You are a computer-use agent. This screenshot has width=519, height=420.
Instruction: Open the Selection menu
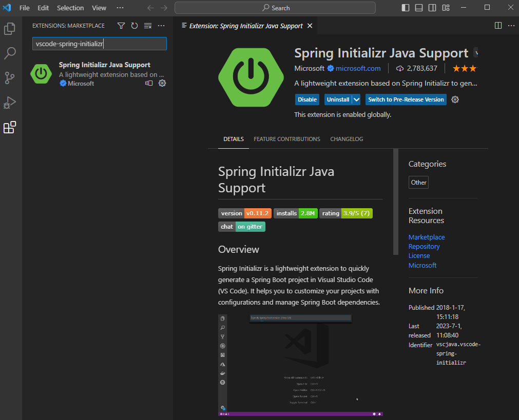(70, 8)
